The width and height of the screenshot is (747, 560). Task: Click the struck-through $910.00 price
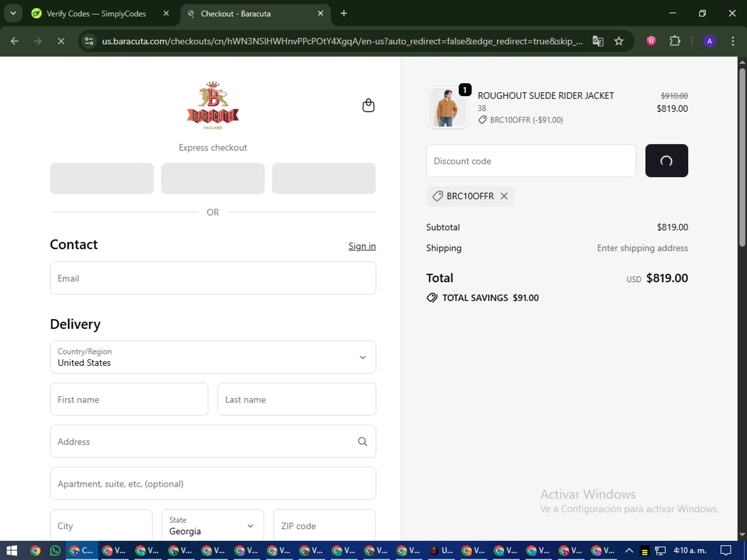674,96
